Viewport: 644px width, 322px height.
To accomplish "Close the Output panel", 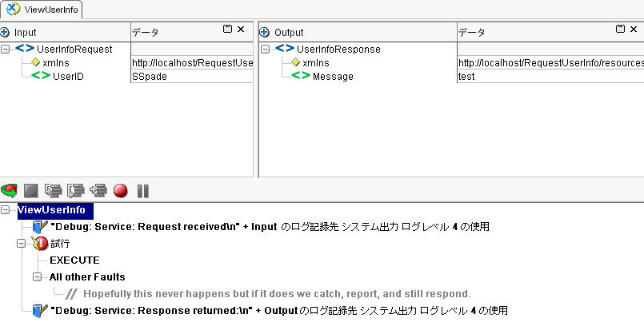I will pyautogui.click(x=634, y=29).
